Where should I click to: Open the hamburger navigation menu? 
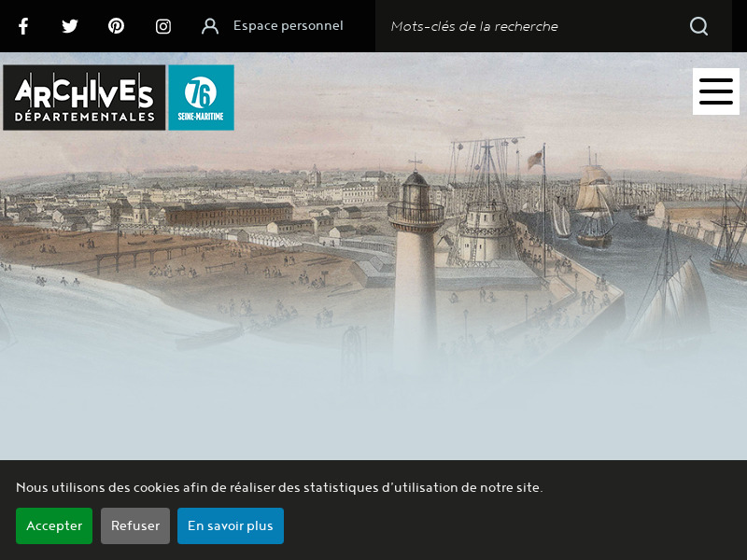pos(715,91)
